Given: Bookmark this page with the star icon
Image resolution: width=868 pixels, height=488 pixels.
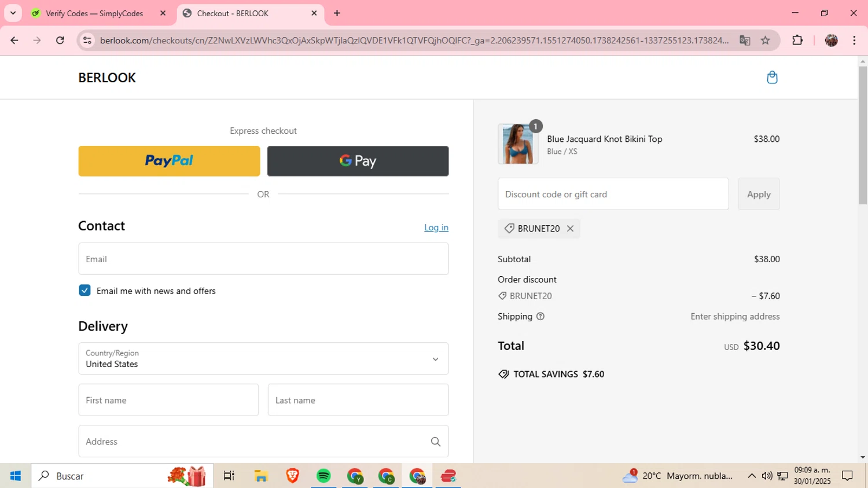Looking at the screenshot, I should click(x=766, y=41).
